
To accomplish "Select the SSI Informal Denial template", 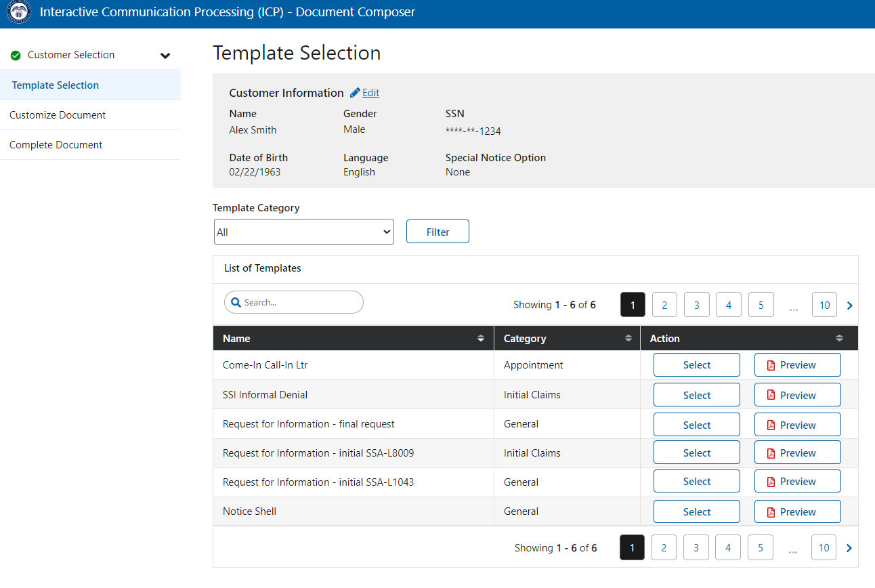I will [696, 395].
